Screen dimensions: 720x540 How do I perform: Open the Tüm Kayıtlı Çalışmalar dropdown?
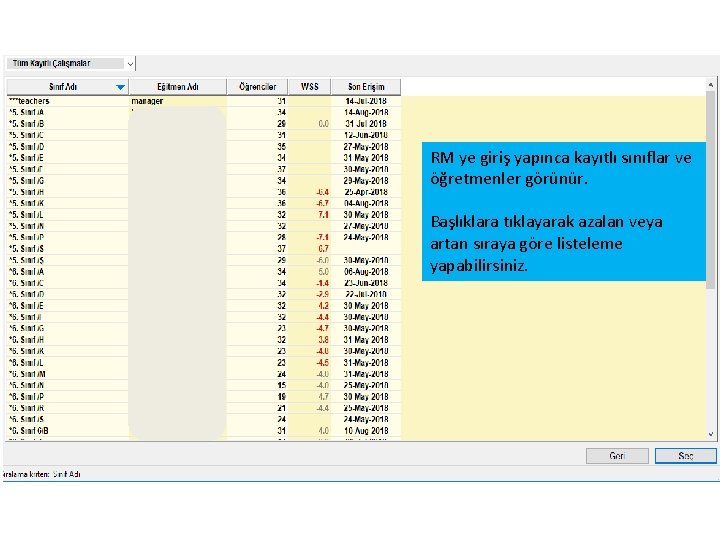(x=71, y=63)
